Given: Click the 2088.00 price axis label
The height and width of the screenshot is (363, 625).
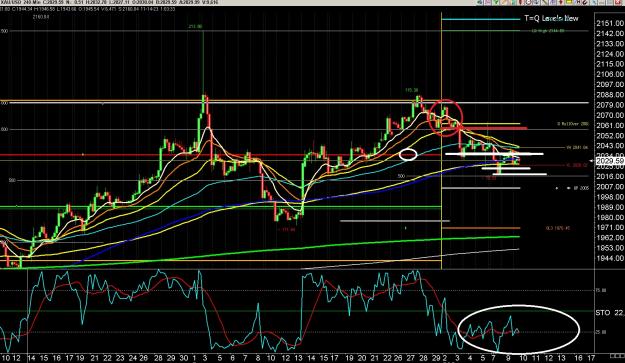Looking at the screenshot, I should [x=610, y=95].
